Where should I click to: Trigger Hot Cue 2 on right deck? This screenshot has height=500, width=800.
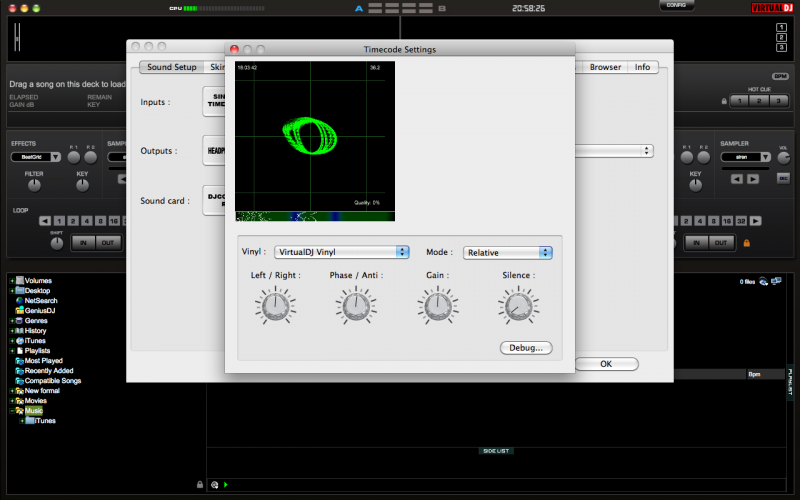pos(759,101)
